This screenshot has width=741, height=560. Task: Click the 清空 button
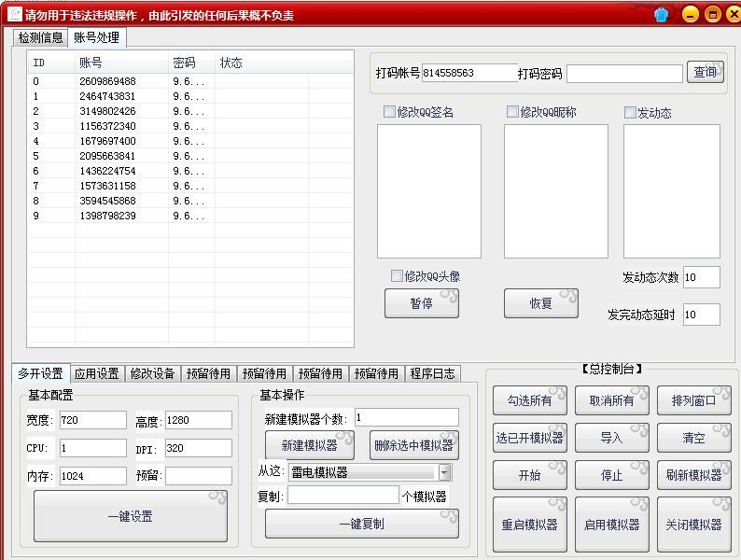pyautogui.click(x=694, y=438)
